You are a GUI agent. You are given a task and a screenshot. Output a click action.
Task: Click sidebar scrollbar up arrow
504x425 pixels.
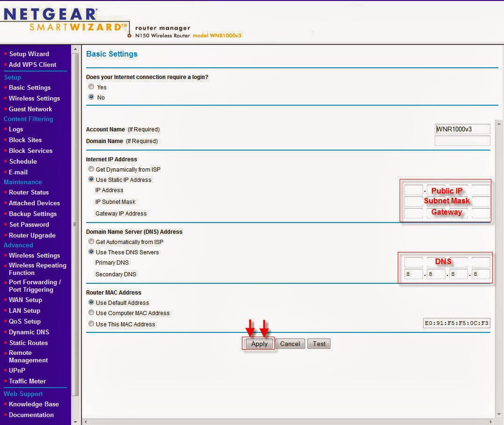(75, 49)
